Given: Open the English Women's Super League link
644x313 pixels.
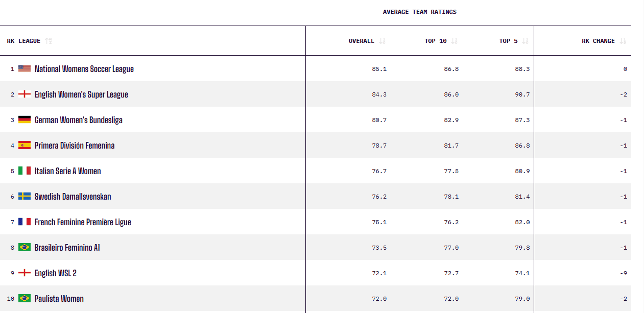Looking at the screenshot, I should pyautogui.click(x=81, y=94).
